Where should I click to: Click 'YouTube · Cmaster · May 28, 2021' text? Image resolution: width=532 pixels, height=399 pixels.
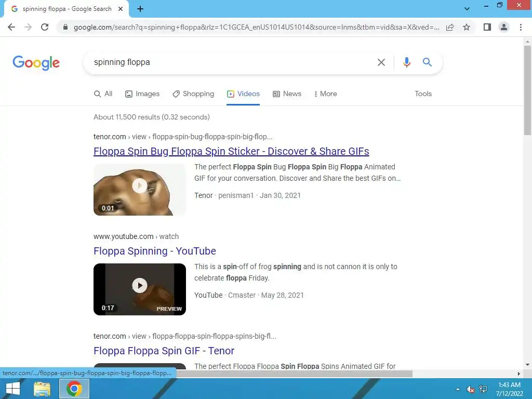(249, 295)
